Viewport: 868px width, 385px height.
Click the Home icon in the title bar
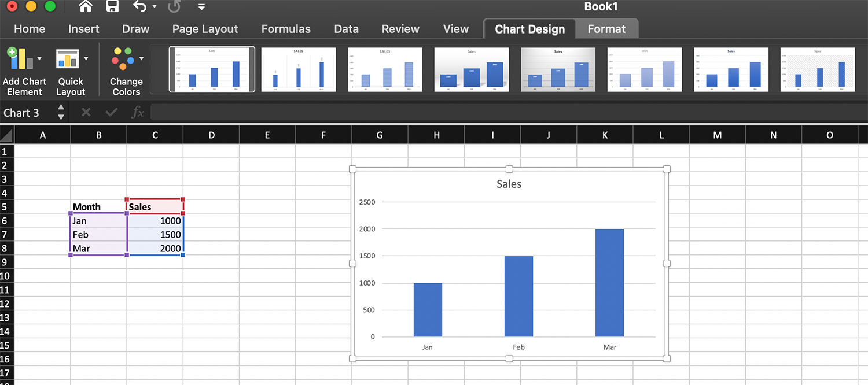(x=84, y=6)
